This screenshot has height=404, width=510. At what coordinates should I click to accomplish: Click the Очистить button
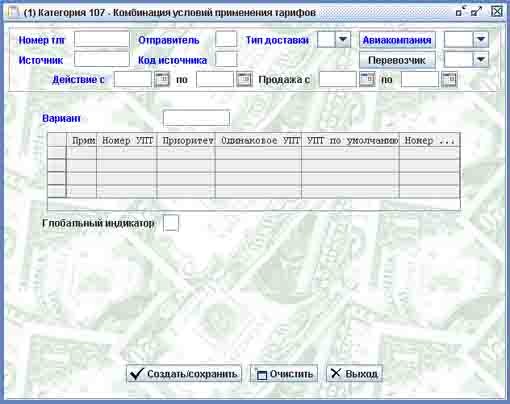coord(284,374)
